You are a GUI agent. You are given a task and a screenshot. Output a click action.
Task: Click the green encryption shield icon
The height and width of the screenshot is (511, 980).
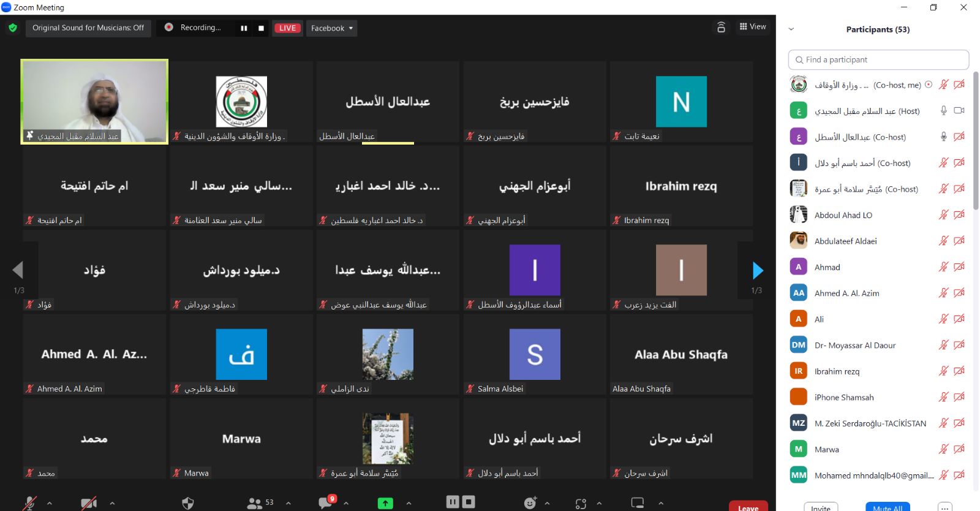pos(13,28)
